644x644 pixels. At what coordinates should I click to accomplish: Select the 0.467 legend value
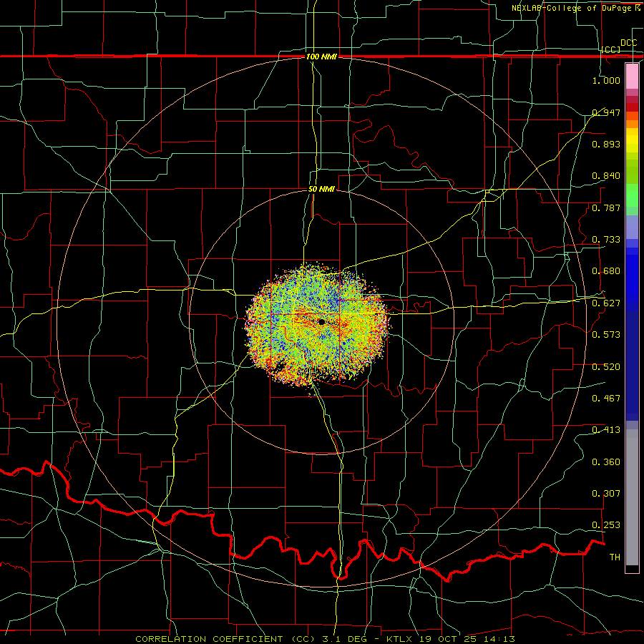[x=606, y=399]
